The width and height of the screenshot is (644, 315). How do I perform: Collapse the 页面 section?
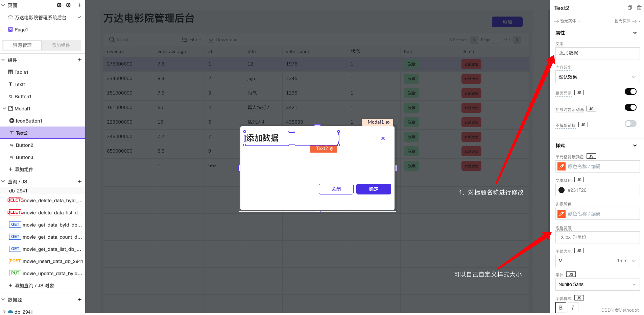pyautogui.click(x=3, y=5)
